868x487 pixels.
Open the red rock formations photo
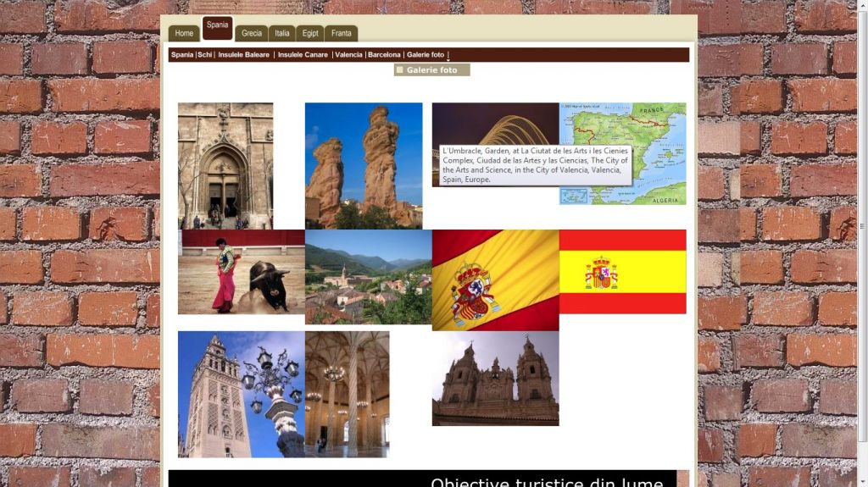point(364,165)
